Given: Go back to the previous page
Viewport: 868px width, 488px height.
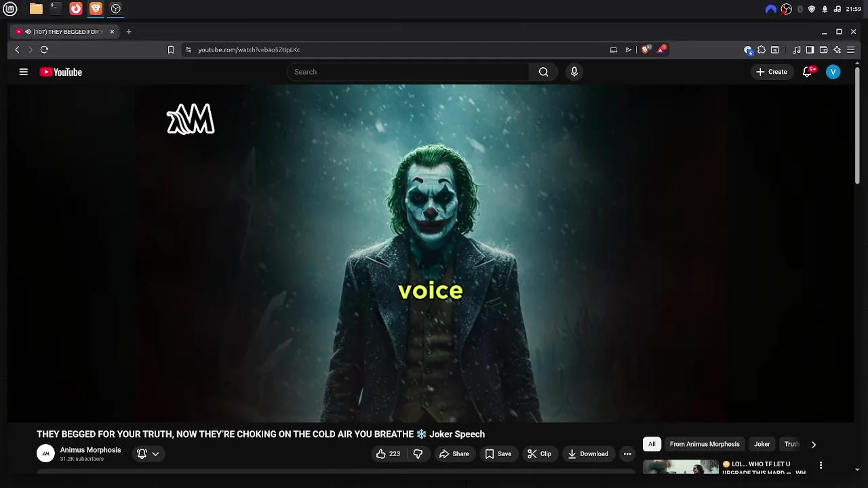Looking at the screenshot, I should click(x=18, y=49).
